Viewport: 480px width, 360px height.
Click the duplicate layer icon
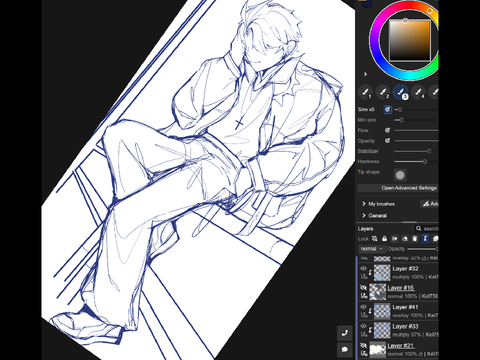[x=435, y=239]
